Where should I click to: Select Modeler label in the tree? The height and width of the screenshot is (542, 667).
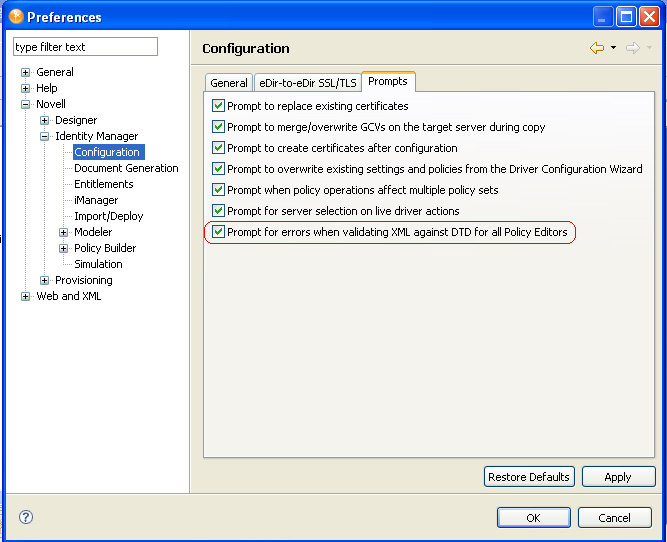[x=93, y=232]
